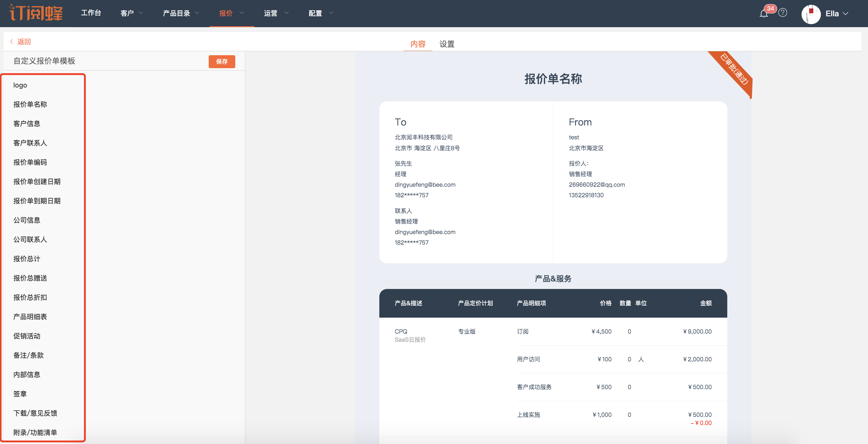Click the 返回 link

pyautogui.click(x=24, y=41)
